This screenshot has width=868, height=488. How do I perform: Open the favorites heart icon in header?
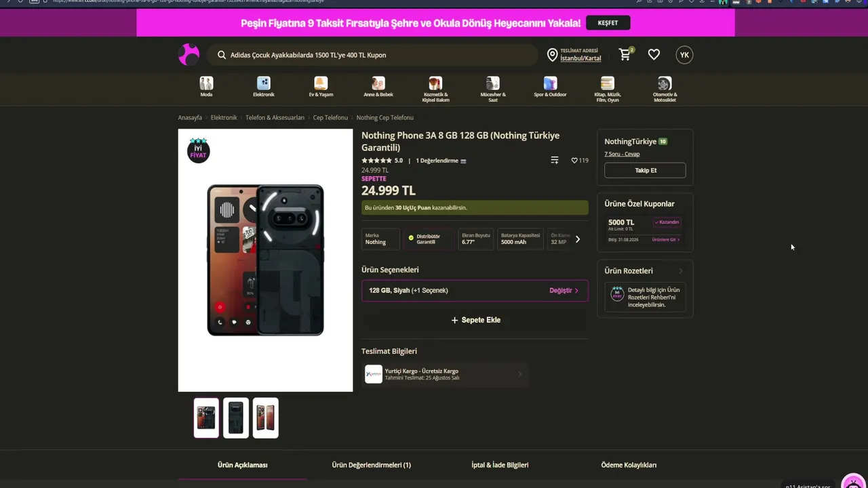[654, 54]
